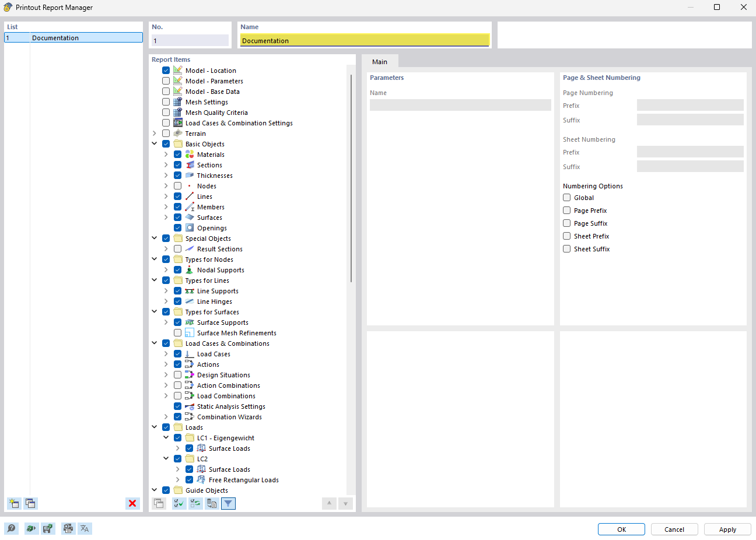The image size is (756, 540).
Task: Select Documentation row in the List
Action: point(73,38)
